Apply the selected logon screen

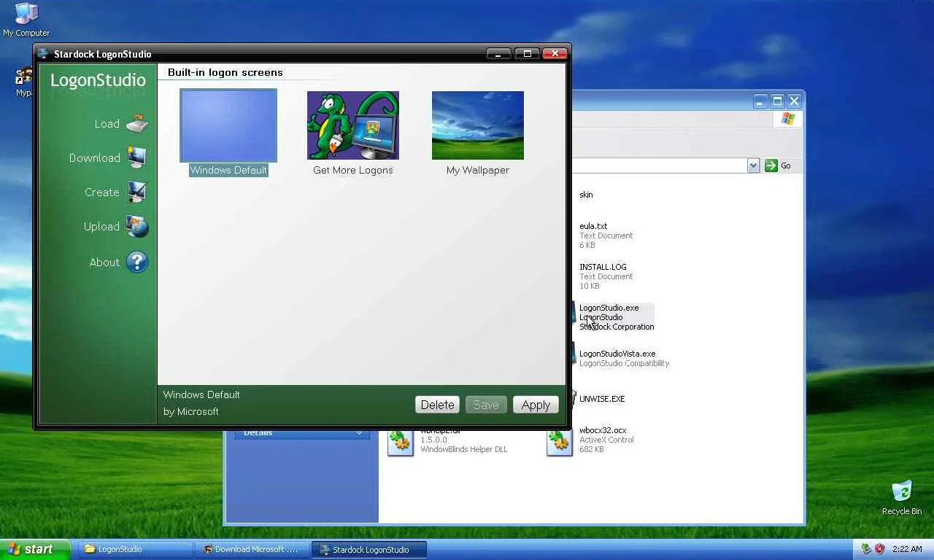[x=536, y=405]
